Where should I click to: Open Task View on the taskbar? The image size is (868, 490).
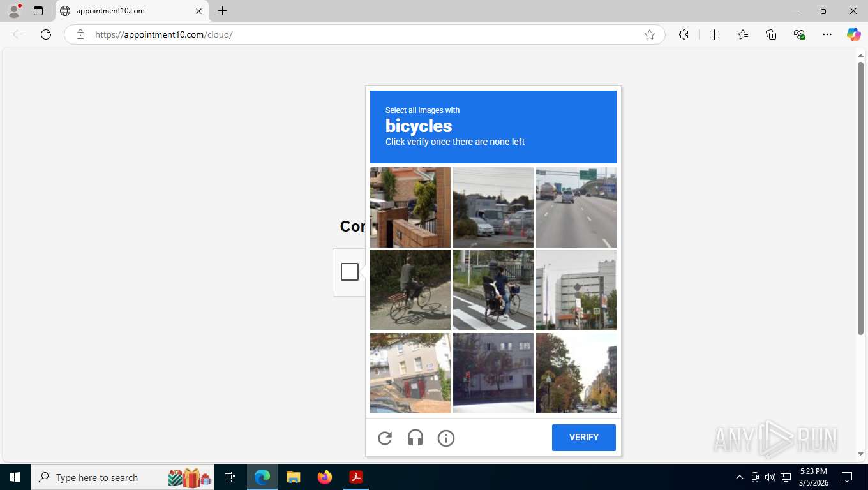(x=230, y=477)
